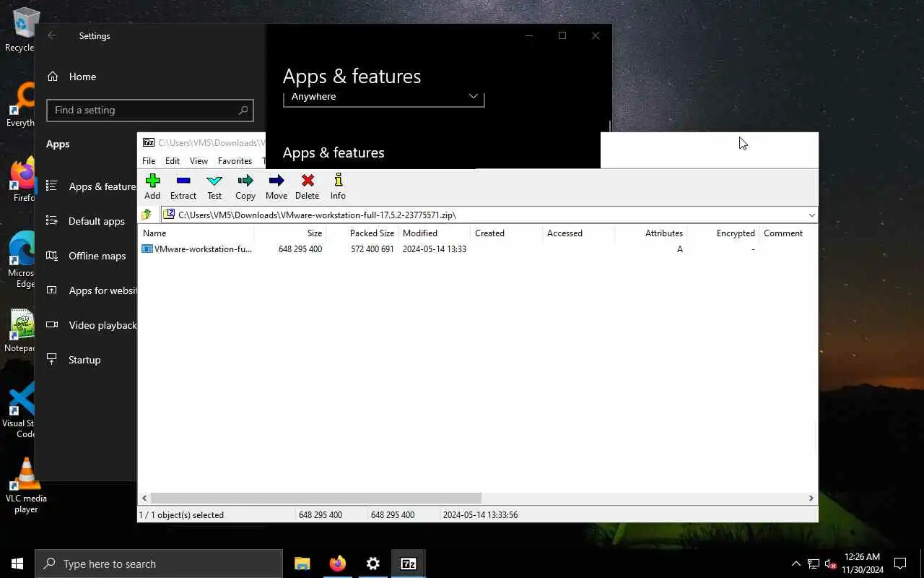Open the Windows Start menu
This screenshot has height=578, width=924.
tap(17, 564)
